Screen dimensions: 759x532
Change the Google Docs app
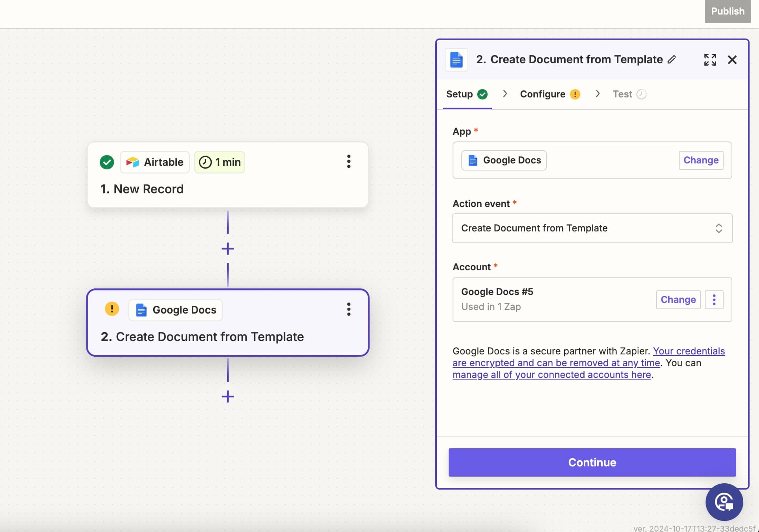click(x=700, y=160)
